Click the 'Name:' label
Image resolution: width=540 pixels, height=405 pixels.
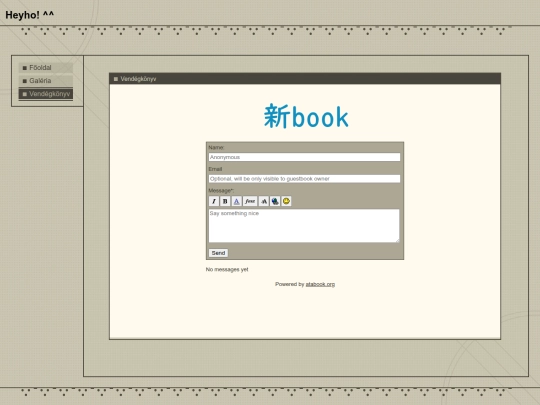coord(216,147)
